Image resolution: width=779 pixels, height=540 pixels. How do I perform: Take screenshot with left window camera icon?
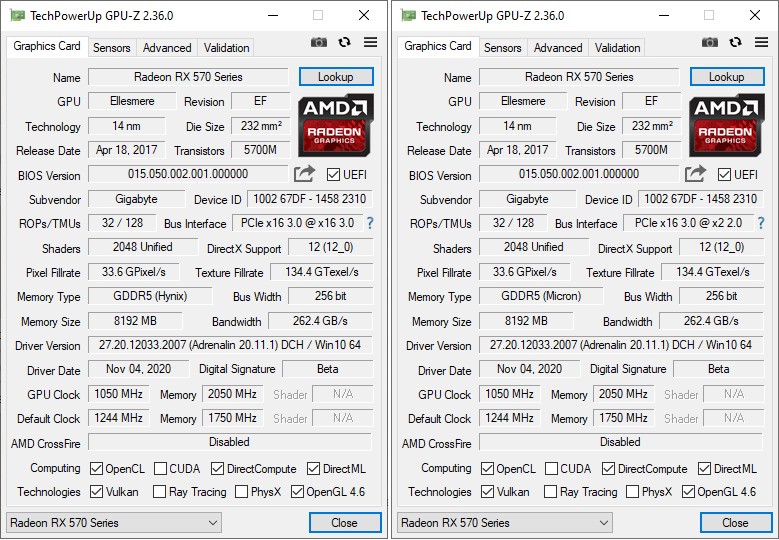[x=318, y=43]
